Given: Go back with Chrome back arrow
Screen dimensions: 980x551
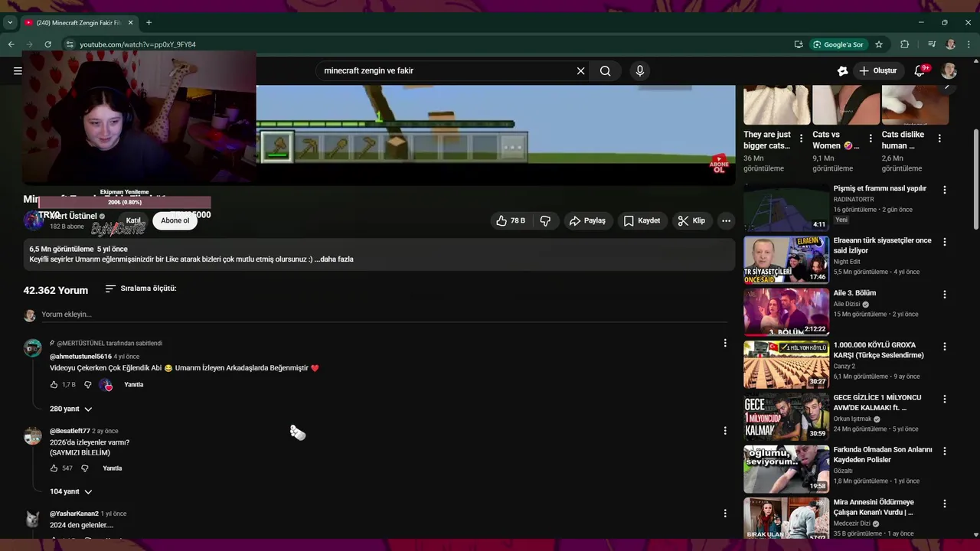Looking at the screenshot, I should 11,44.
